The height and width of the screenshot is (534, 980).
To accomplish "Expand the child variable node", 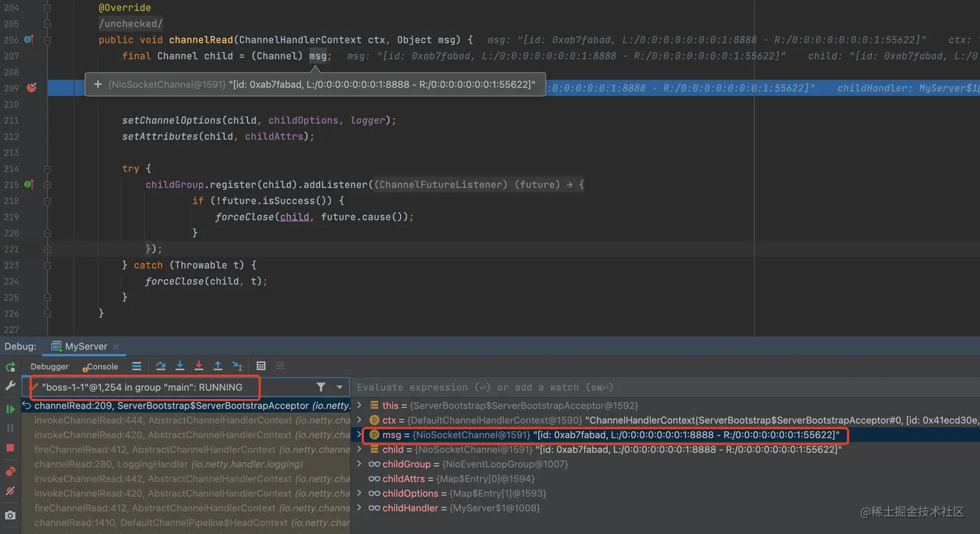I will click(359, 449).
